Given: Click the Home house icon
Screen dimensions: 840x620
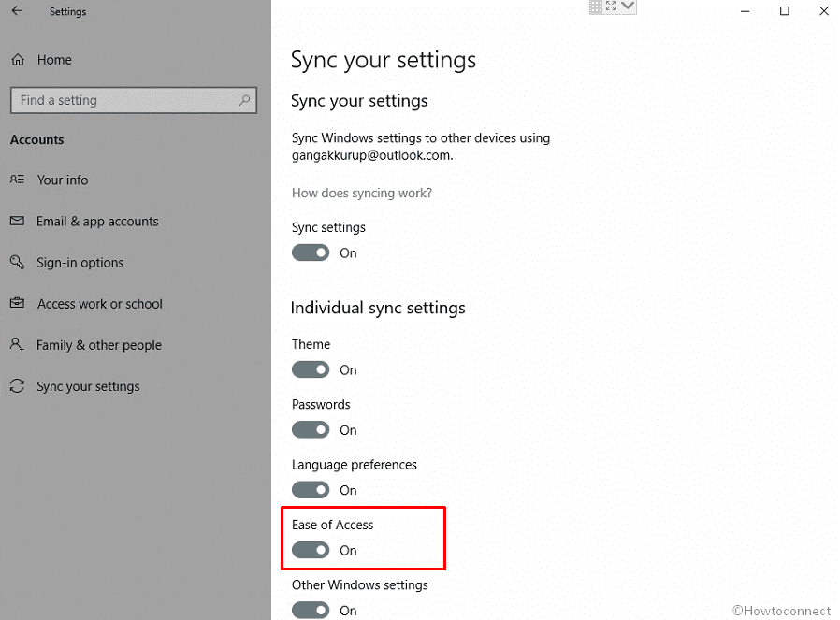Looking at the screenshot, I should coord(18,59).
